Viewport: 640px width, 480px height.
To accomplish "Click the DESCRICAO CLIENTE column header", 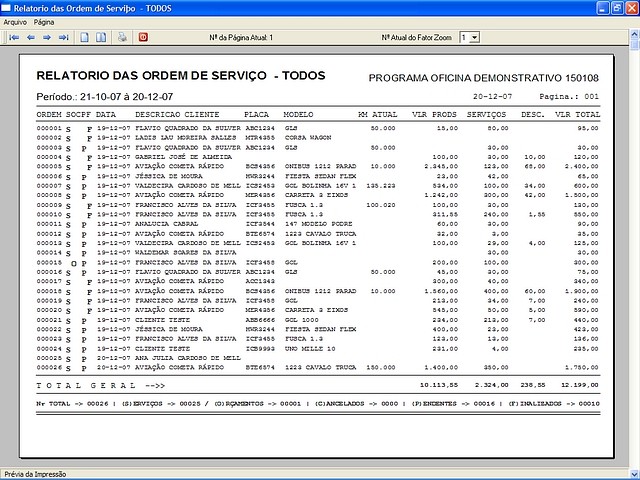I will coord(177,115).
